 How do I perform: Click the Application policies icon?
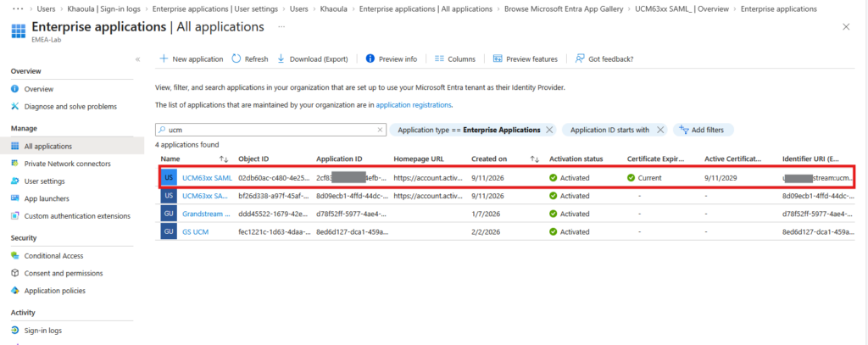click(x=15, y=291)
